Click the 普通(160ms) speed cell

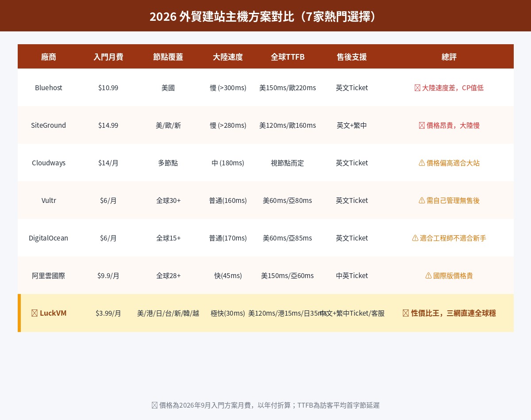click(x=228, y=200)
